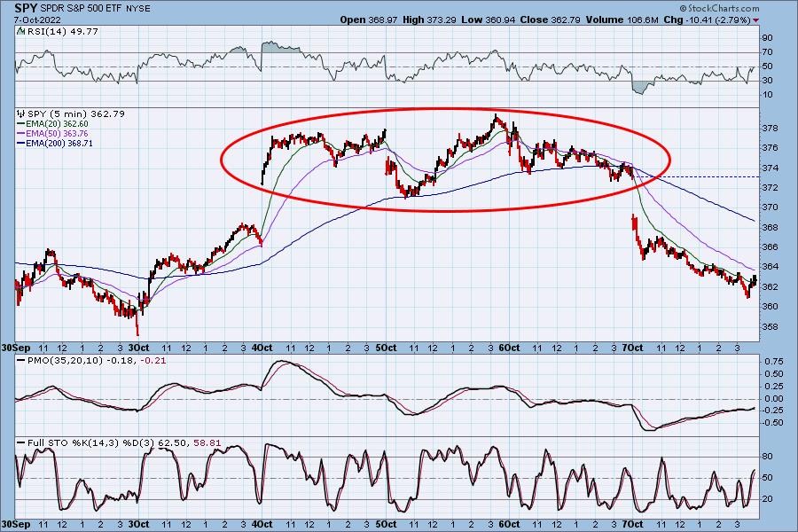Click the 70 level on RSI axis
Screen dimensions: 798x532
tap(767, 52)
